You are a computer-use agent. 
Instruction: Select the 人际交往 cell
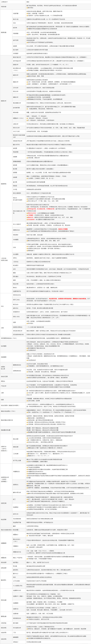[x=19, y=262]
